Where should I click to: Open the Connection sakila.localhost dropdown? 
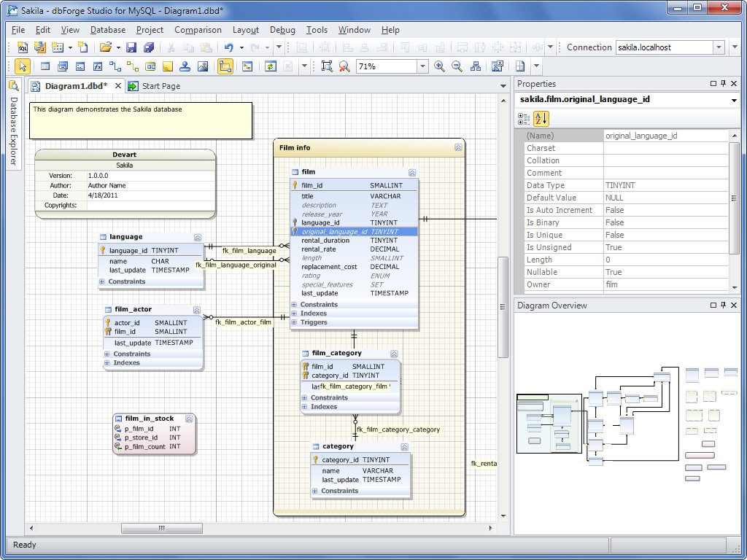[x=719, y=47]
